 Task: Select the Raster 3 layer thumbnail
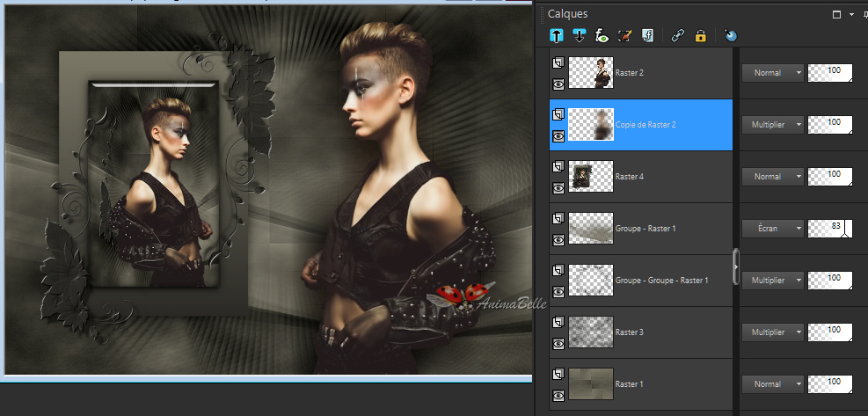(x=591, y=332)
